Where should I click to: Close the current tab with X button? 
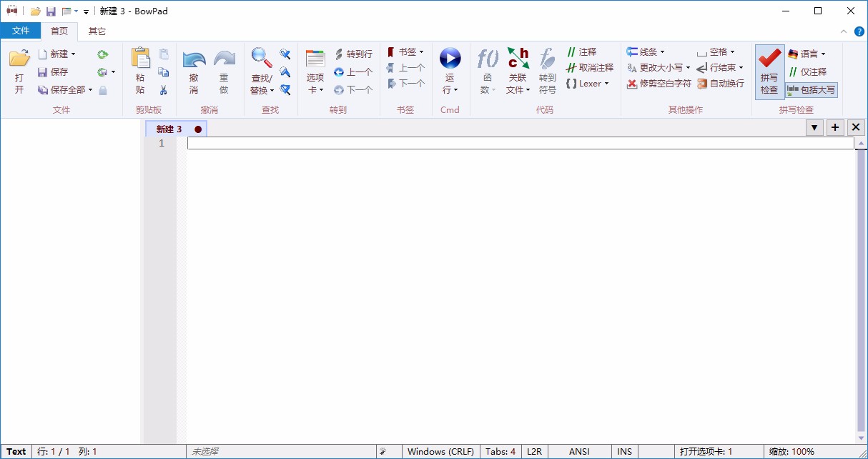pos(856,127)
